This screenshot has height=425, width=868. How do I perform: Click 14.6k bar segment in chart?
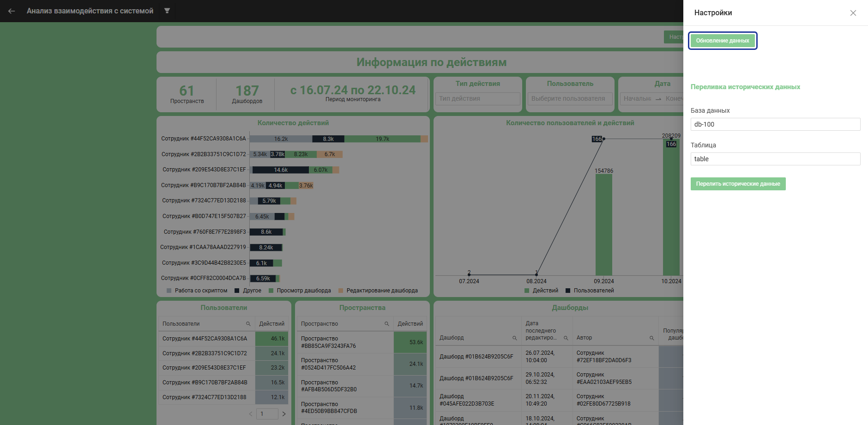[x=281, y=170]
